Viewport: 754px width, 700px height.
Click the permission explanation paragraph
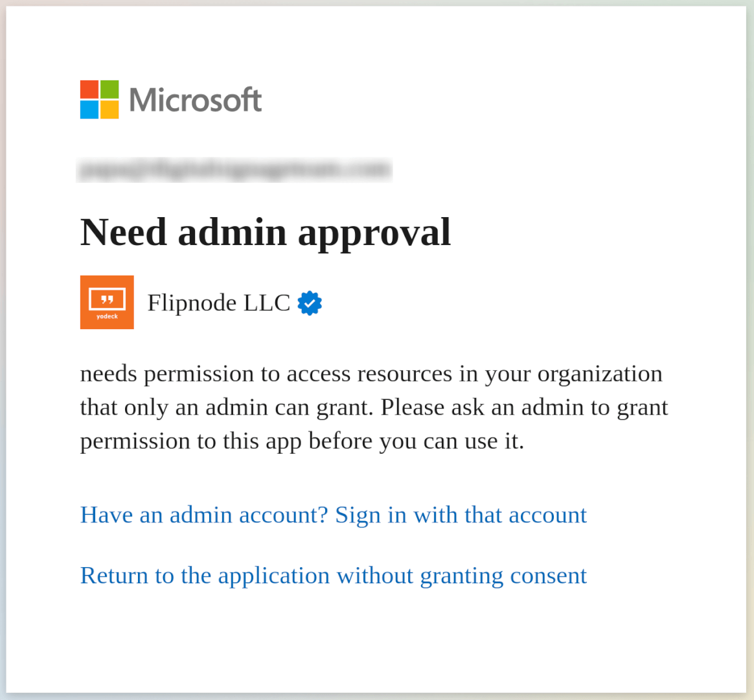point(374,407)
